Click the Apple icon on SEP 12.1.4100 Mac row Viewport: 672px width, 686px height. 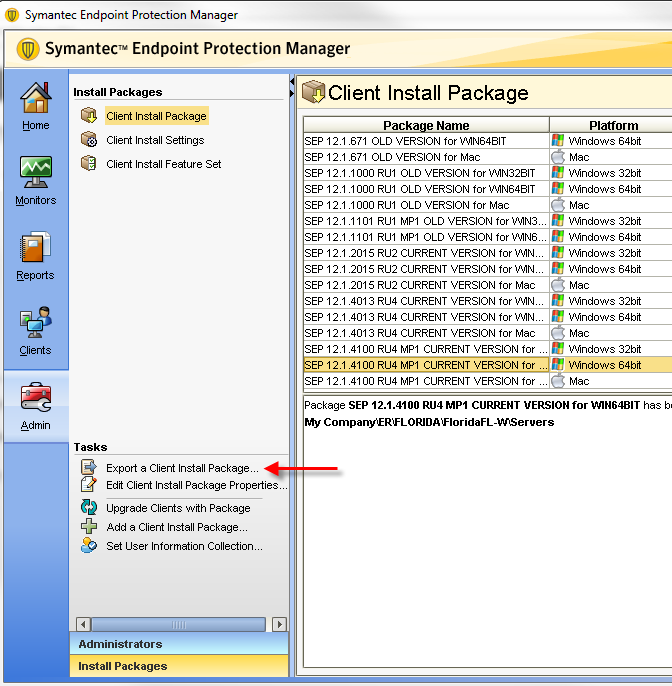(558, 381)
